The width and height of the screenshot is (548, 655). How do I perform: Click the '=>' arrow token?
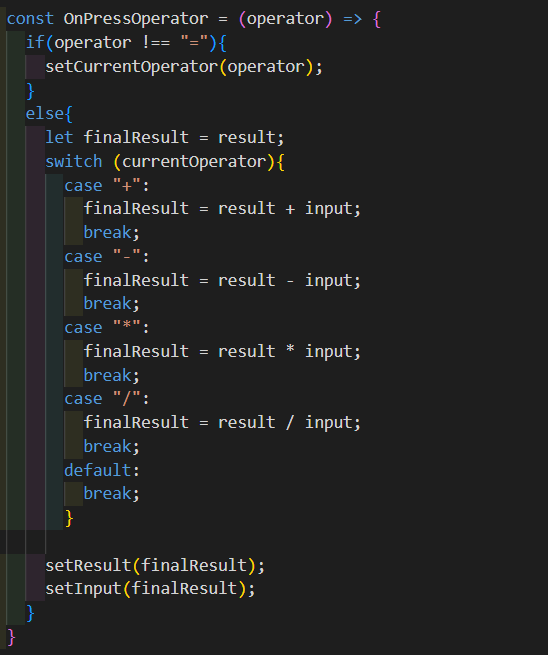click(353, 19)
